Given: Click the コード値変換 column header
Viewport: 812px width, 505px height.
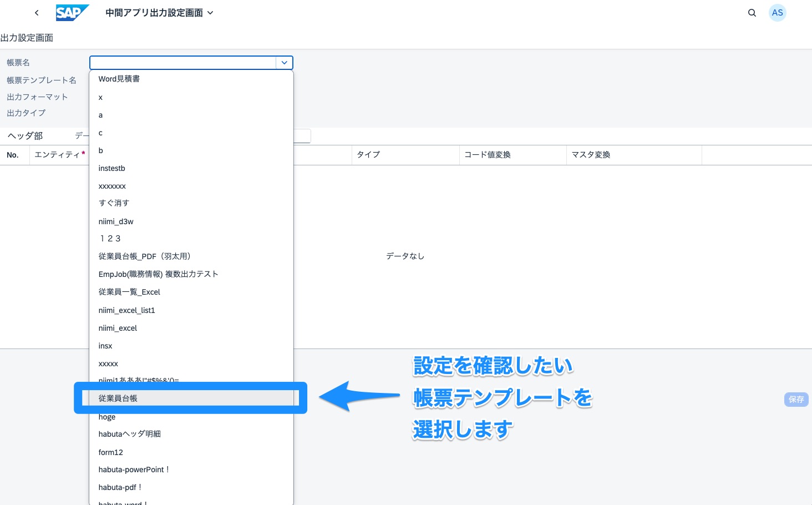Looking at the screenshot, I should pos(513,155).
